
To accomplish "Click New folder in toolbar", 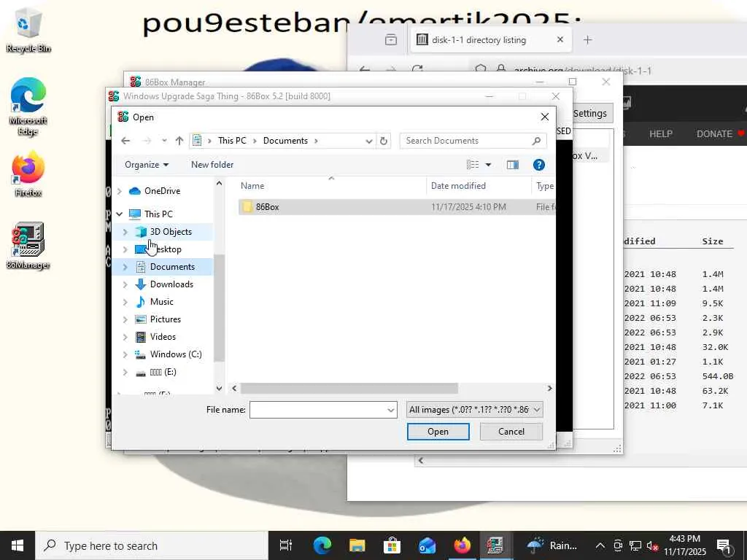I will coord(212,165).
